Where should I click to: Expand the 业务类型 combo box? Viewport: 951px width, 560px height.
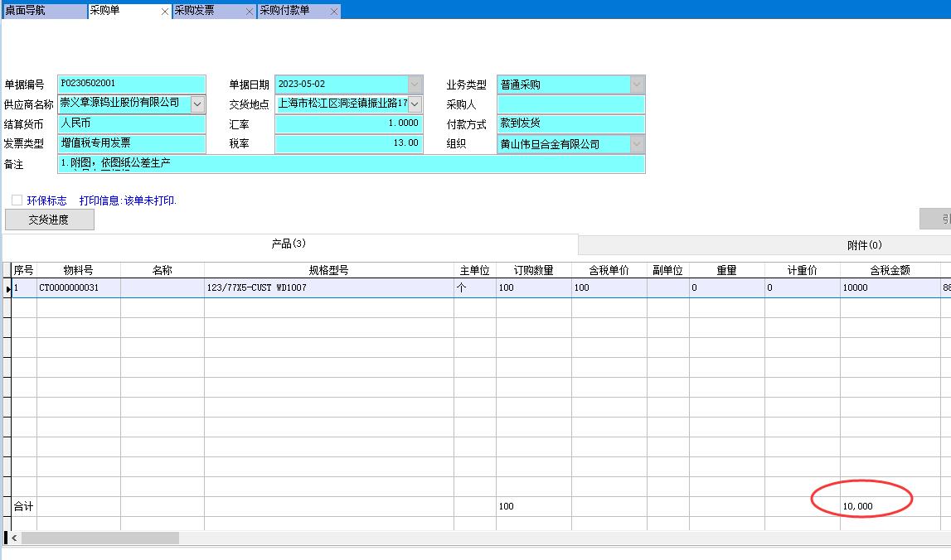click(637, 84)
